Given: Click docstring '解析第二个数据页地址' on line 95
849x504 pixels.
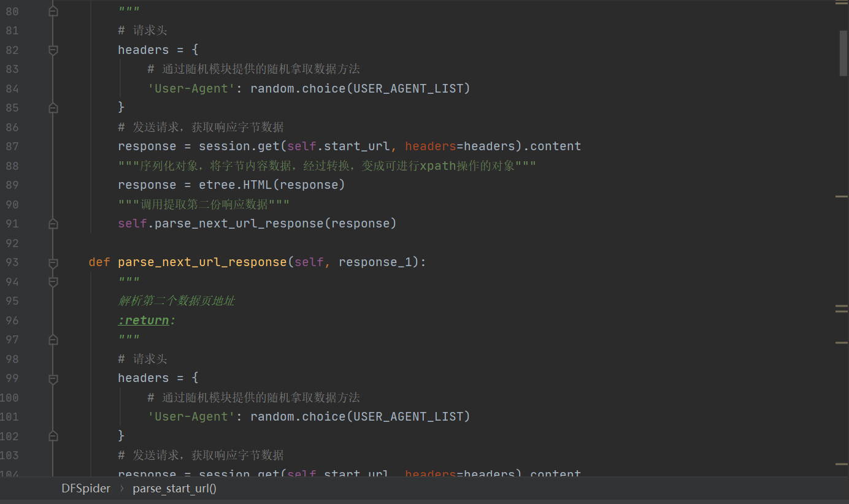Looking at the screenshot, I should 177,300.
